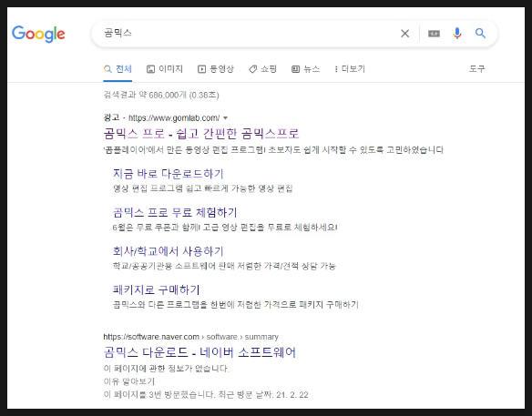Click the 검색결과 약 686,000개 result count
Screen dimensions: 532x416
pyautogui.click(x=161, y=95)
